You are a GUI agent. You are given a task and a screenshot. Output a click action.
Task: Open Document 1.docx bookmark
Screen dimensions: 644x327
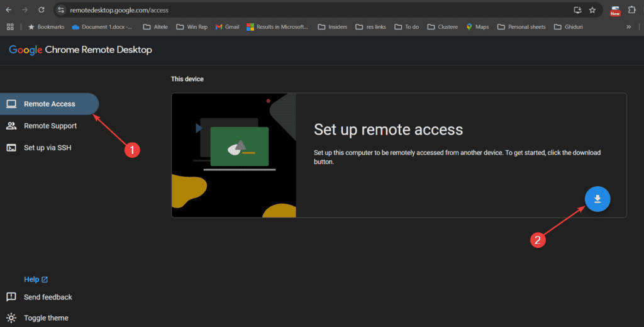point(103,26)
